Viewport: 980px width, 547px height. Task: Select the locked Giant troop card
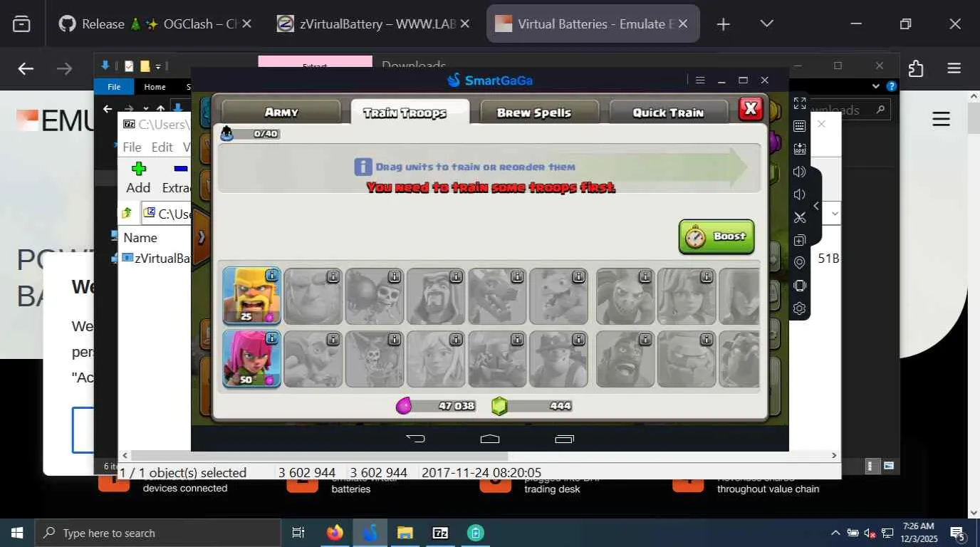(313, 296)
